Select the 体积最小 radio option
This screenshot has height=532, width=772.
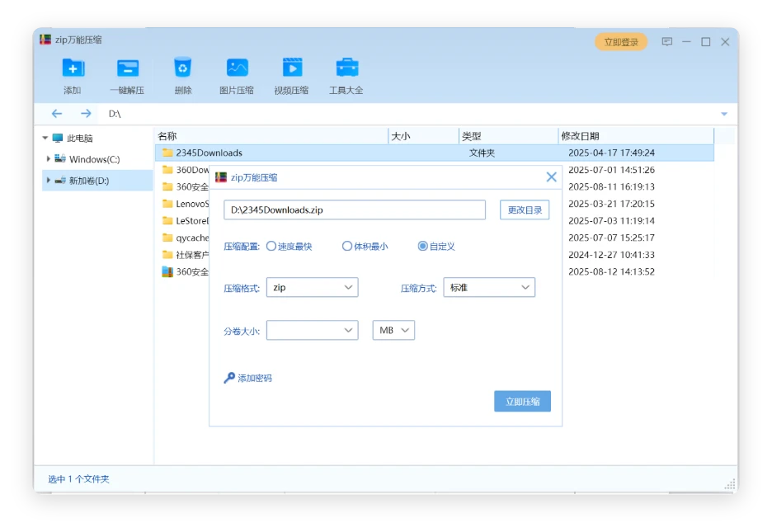pos(347,247)
